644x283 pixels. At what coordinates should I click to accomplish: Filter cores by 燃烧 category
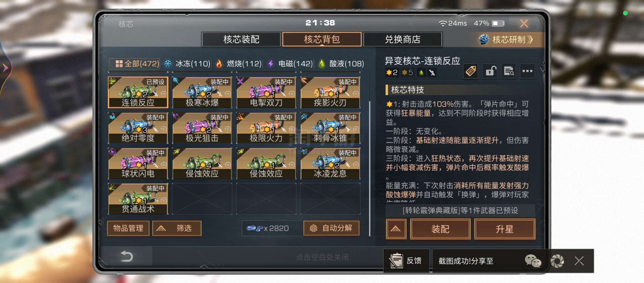tap(238, 64)
